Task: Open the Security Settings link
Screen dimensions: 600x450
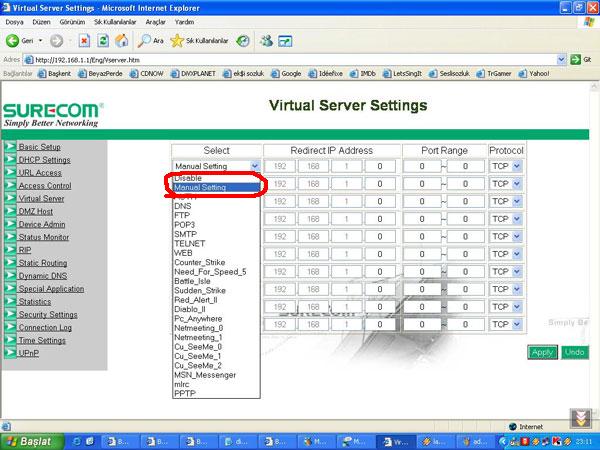Action: coord(48,314)
